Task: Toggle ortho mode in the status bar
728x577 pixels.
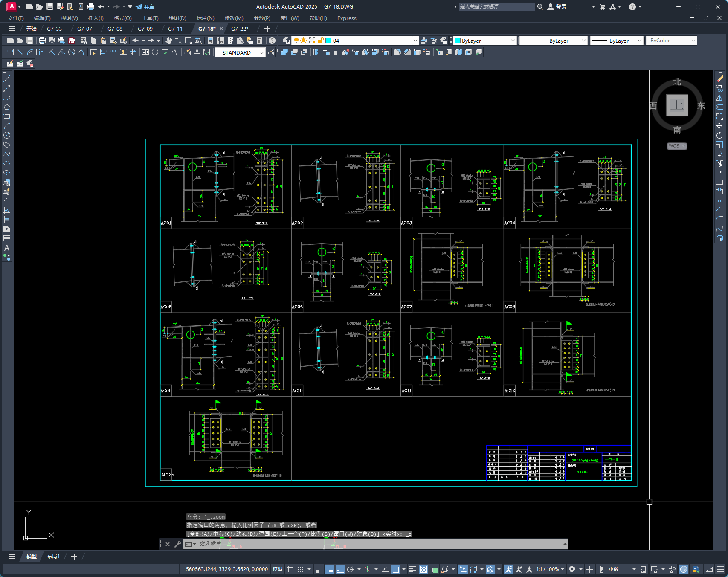Action: pos(340,569)
